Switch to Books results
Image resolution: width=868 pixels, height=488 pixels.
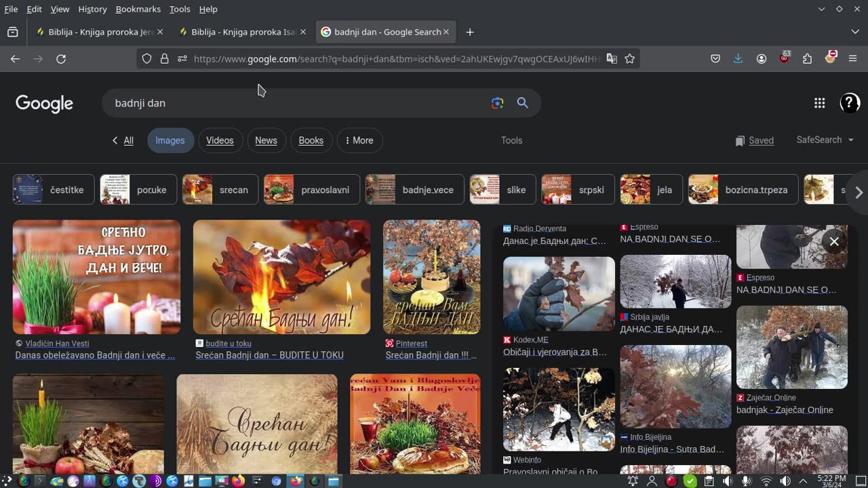311,140
